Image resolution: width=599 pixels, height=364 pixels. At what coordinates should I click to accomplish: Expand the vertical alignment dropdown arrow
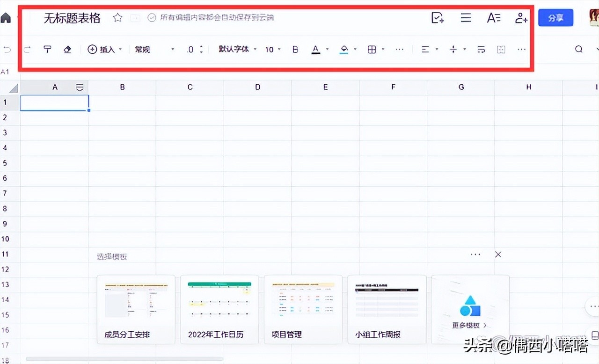point(465,49)
